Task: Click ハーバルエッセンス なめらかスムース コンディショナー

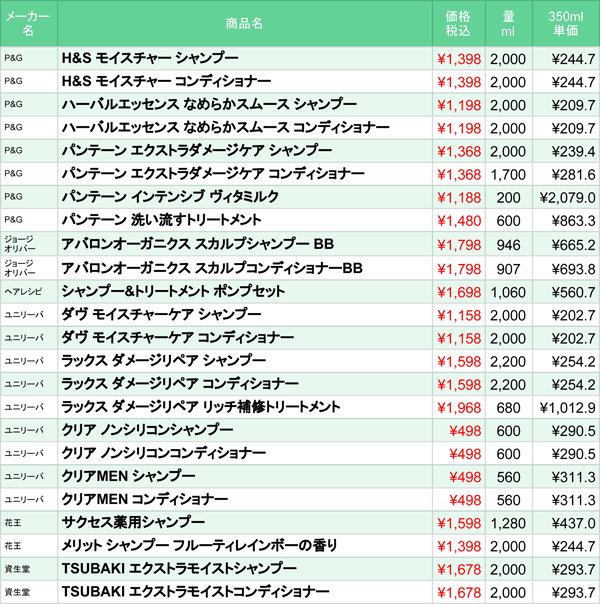Action: [x=225, y=128]
